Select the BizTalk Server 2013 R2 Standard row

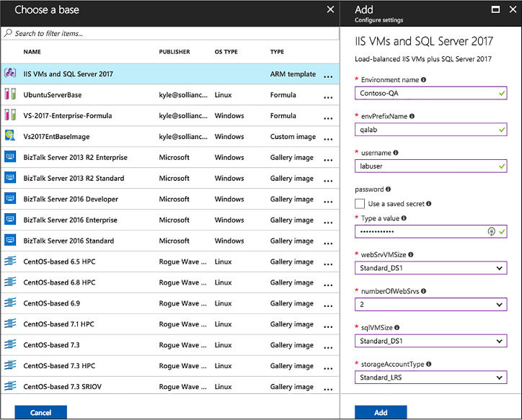point(170,178)
